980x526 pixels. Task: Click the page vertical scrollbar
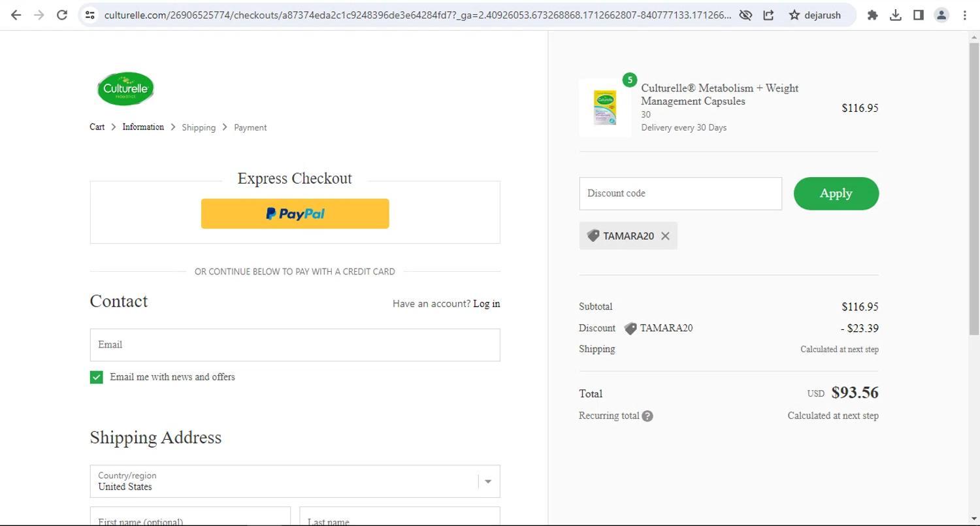pos(974,189)
